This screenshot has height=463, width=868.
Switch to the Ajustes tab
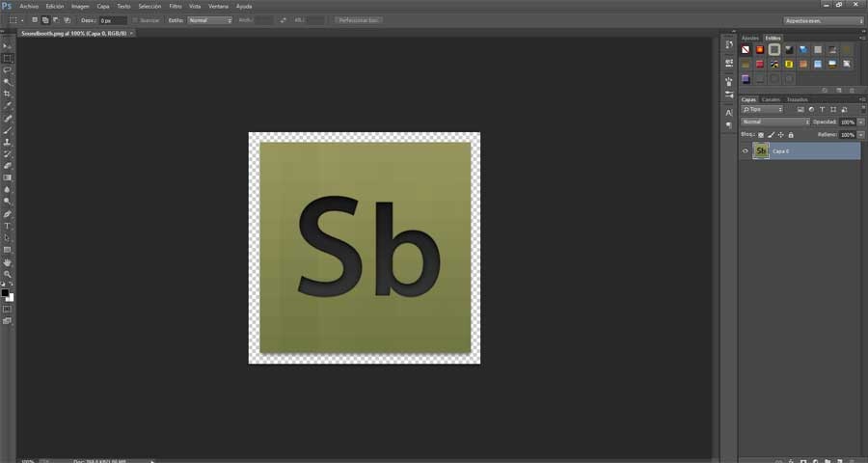(x=750, y=38)
